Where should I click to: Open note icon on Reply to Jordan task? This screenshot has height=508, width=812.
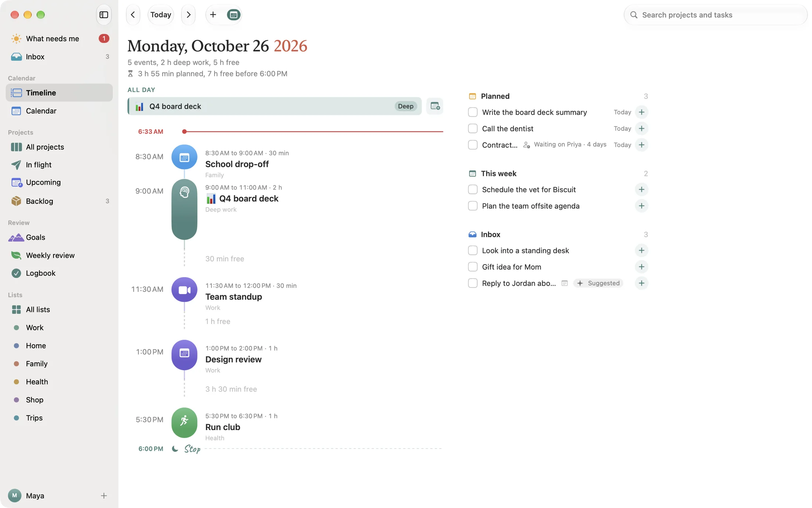pos(564,283)
